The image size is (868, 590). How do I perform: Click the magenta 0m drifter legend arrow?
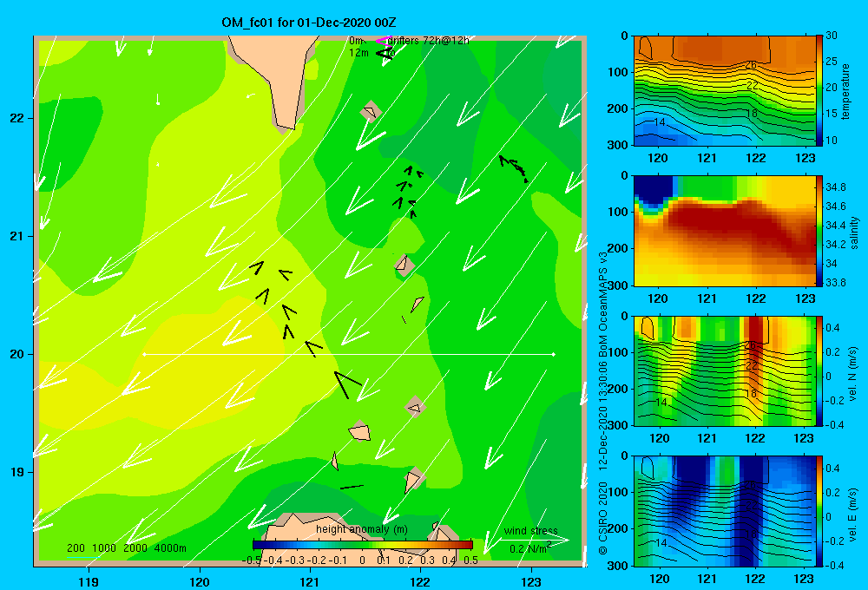click(385, 41)
